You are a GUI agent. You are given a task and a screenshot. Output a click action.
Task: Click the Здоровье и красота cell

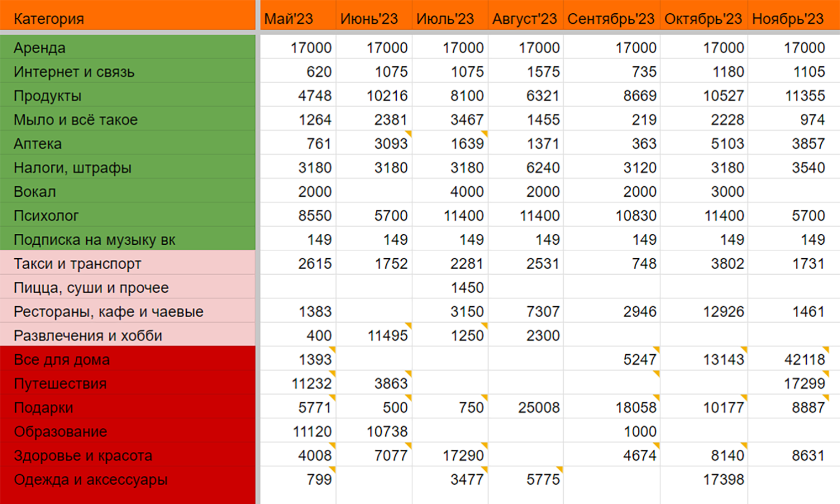click(128, 455)
